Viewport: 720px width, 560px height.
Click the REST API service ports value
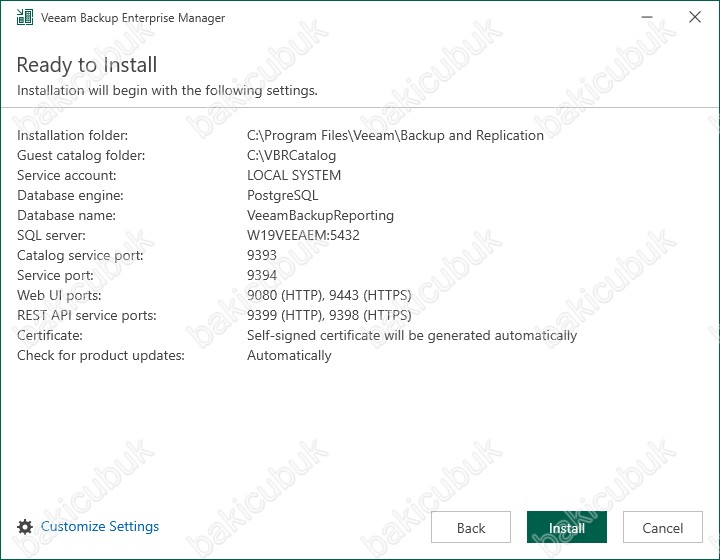coord(329,315)
